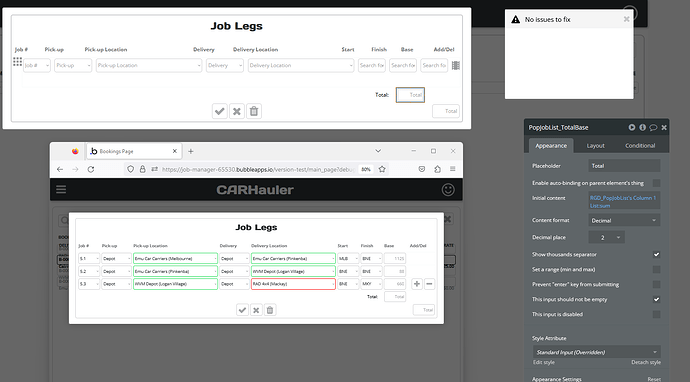Click Reset next to Appearance Settings

coord(653,379)
